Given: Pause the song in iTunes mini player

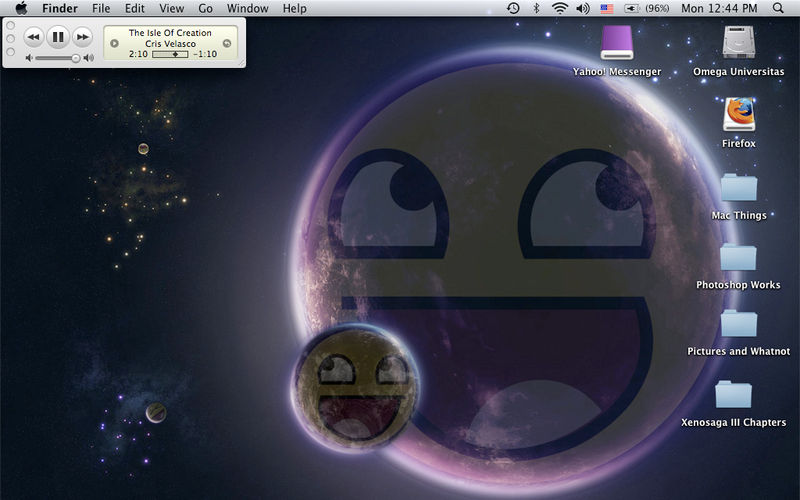Looking at the screenshot, I should pos(58,37).
